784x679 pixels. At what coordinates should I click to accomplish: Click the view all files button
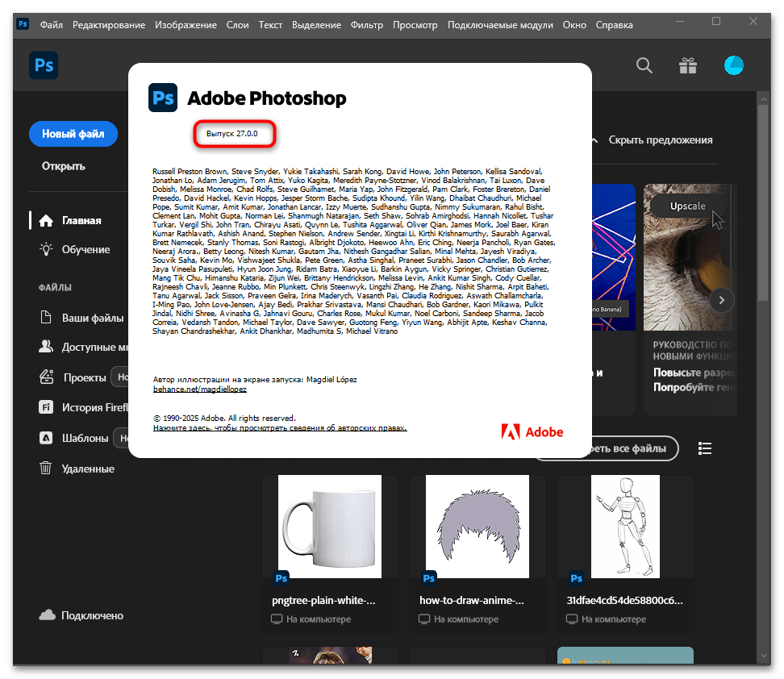(634, 448)
